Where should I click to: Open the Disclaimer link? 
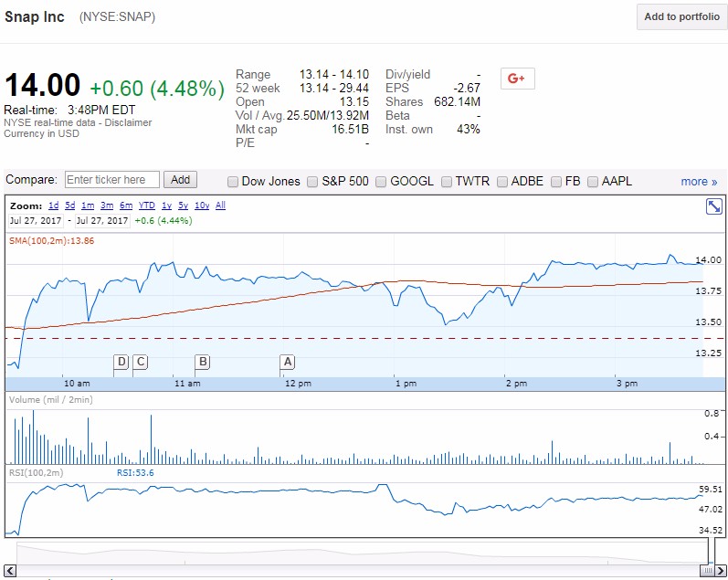[128, 122]
